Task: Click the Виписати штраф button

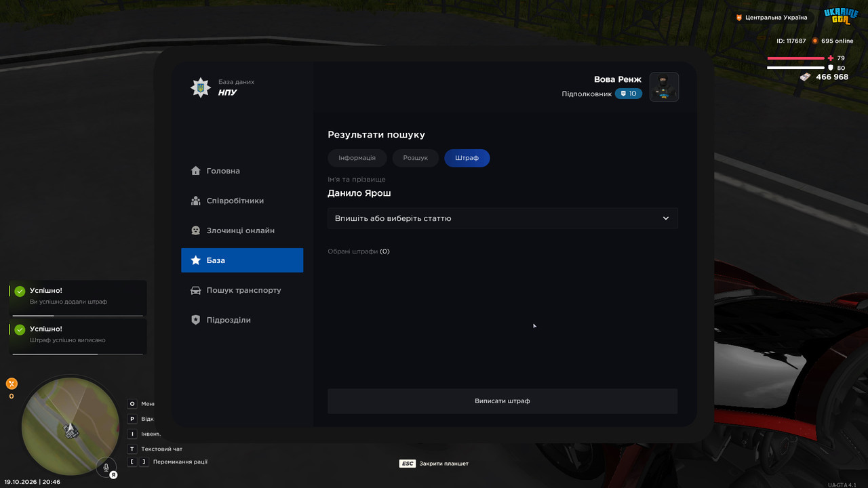Action: (502, 401)
